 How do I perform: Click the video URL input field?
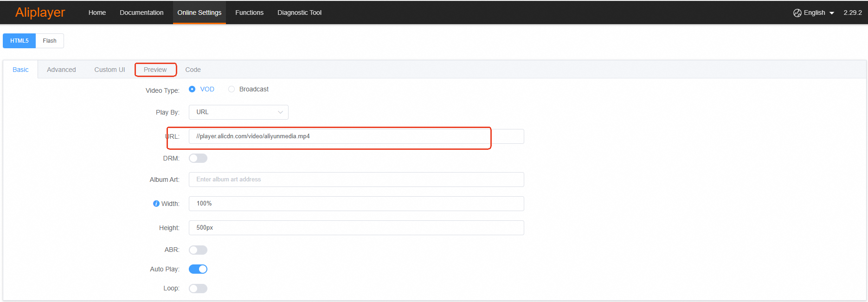pos(356,136)
